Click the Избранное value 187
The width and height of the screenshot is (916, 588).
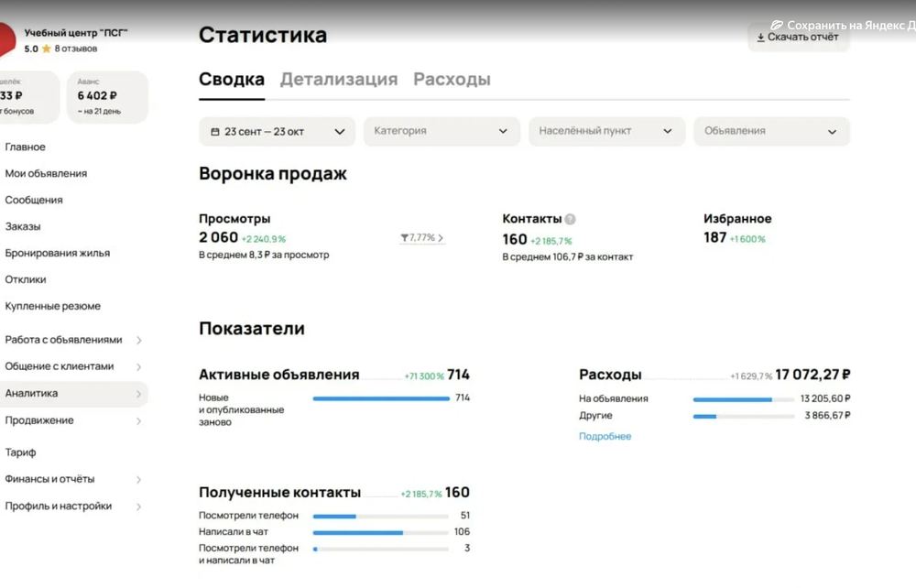[715, 237]
